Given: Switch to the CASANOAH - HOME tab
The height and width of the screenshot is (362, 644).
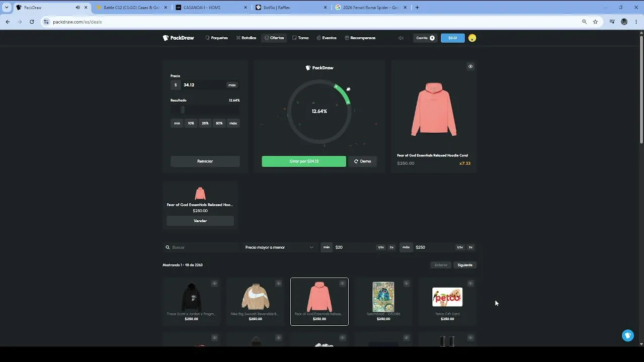Looking at the screenshot, I should (x=211, y=8).
